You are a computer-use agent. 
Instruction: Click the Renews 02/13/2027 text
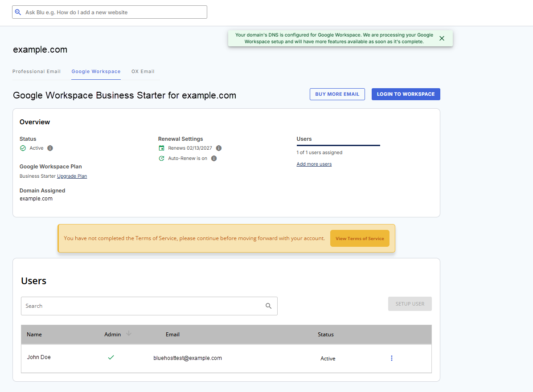coord(190,148)
